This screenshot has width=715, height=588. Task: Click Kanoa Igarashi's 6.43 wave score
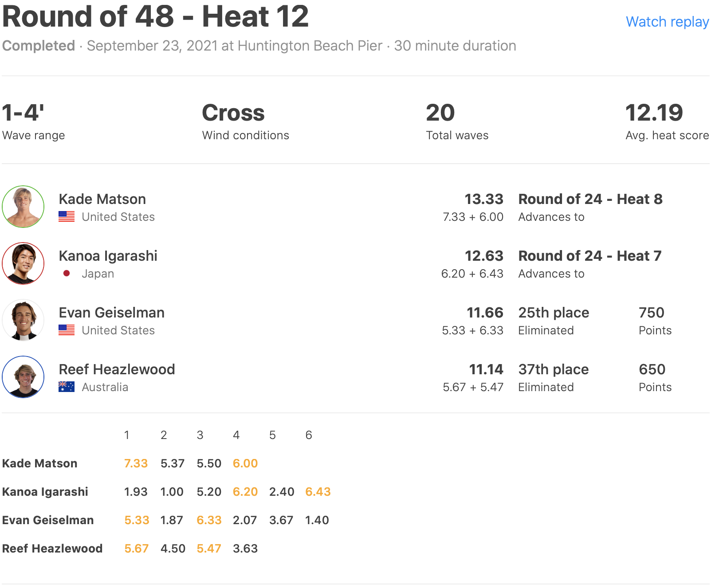pyautogui.click(x=318, y=492)
